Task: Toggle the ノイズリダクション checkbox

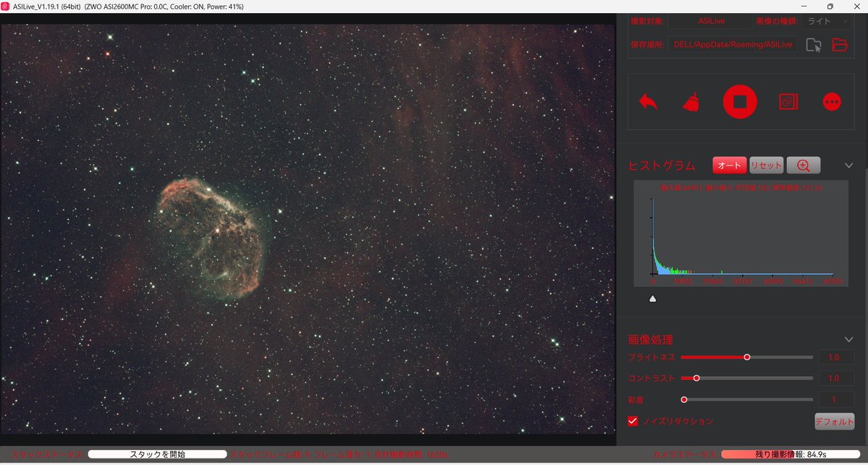Action: (633, 421)
